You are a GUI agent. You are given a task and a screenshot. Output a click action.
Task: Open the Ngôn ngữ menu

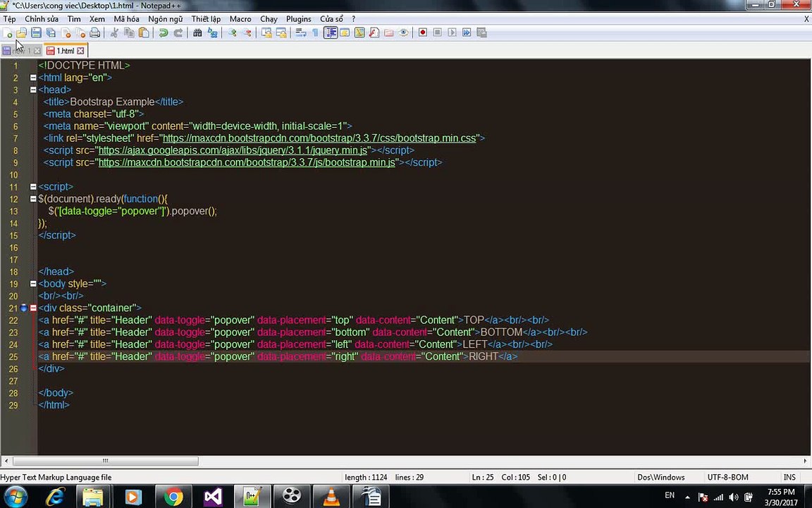pyautogui.click(x=165, y=18)
